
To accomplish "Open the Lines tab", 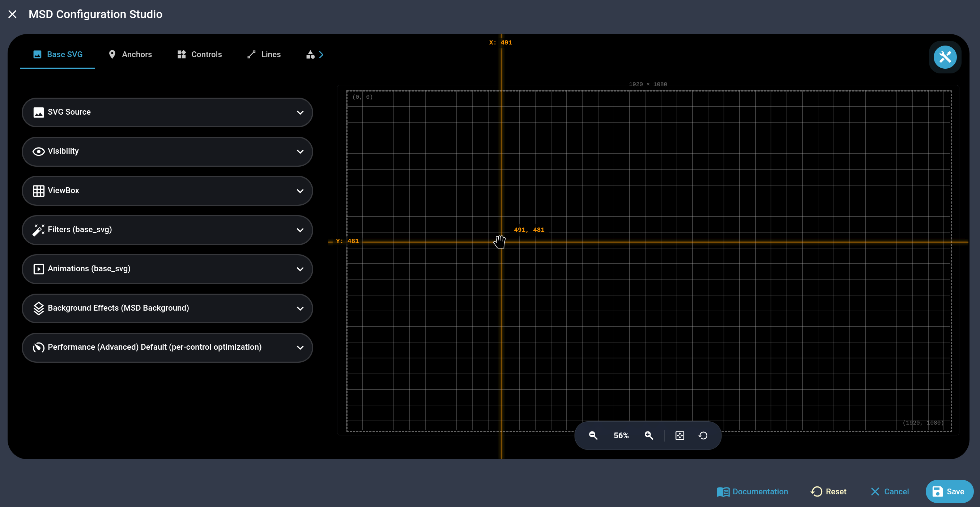I will point(264,54).
